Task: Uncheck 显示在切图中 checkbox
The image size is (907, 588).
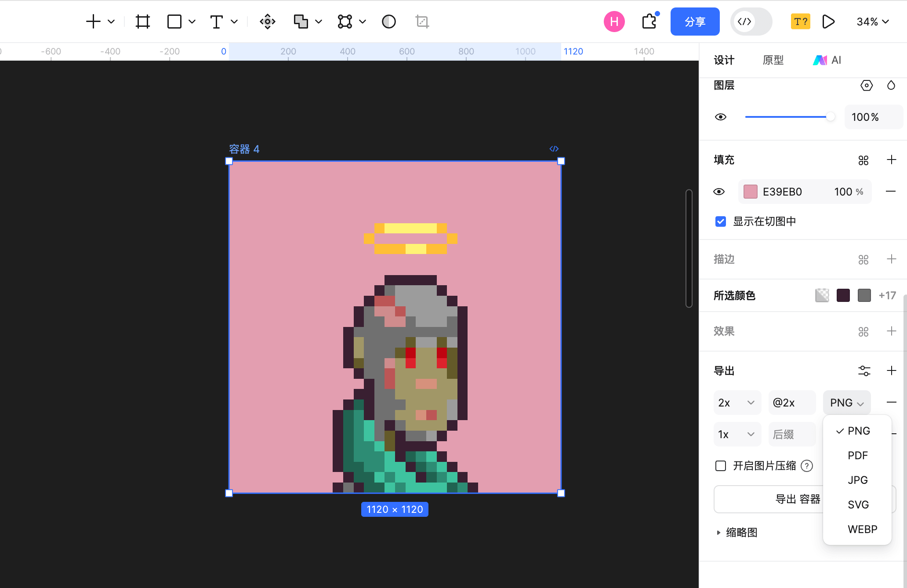Action: coord(721,221)
